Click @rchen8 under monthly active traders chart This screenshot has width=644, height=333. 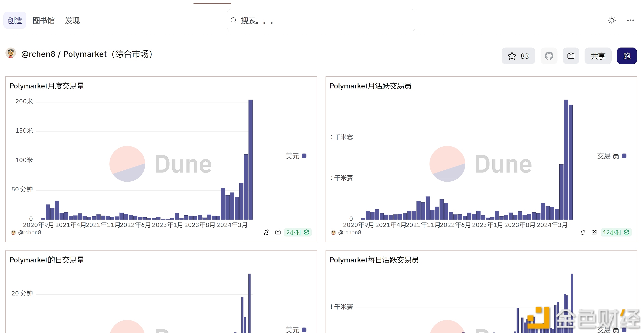[350, 232]
